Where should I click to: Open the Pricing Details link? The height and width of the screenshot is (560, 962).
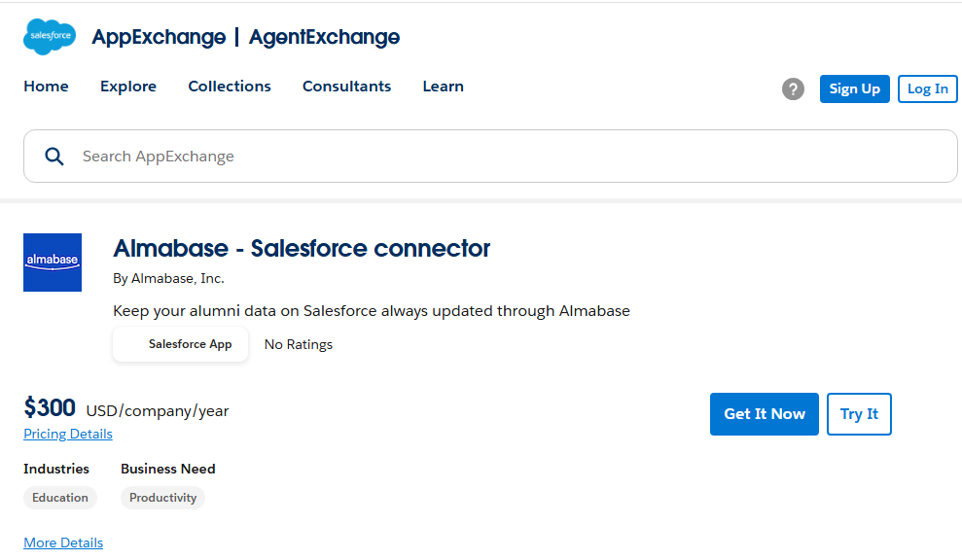click(x=68, y=434)
